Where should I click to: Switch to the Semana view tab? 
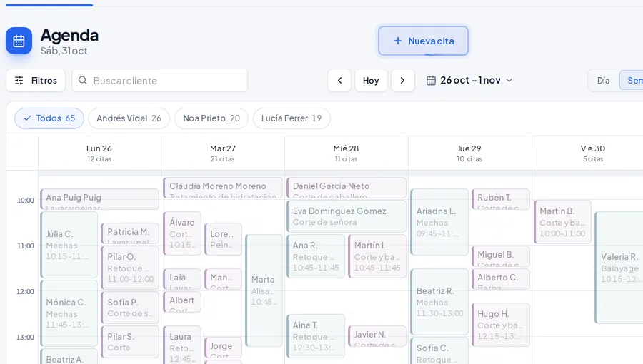[x=632, y=80]
